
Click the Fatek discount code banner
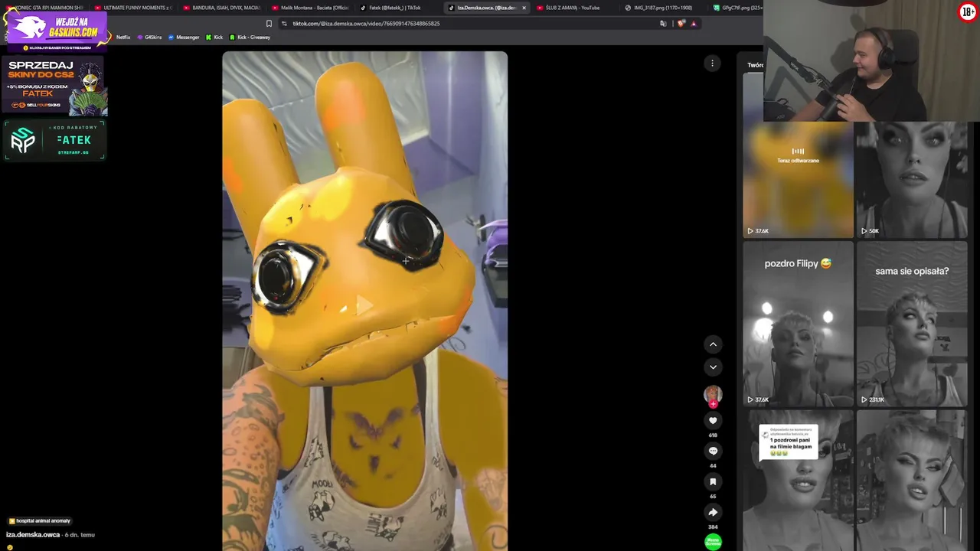(x=54, y=140)
